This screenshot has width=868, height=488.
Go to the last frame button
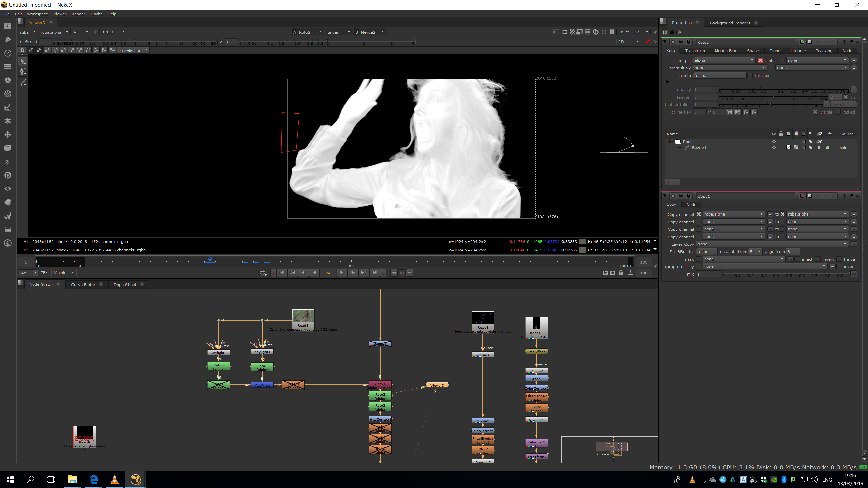(x=374, y=273)
